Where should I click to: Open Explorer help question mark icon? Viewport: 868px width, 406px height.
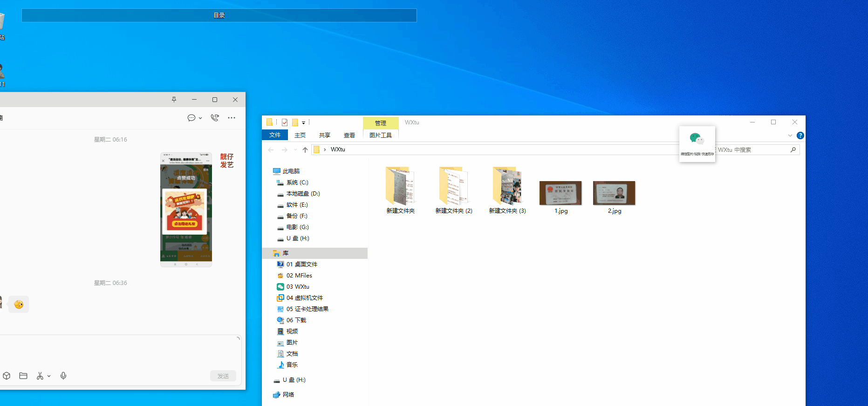point(800,135)
